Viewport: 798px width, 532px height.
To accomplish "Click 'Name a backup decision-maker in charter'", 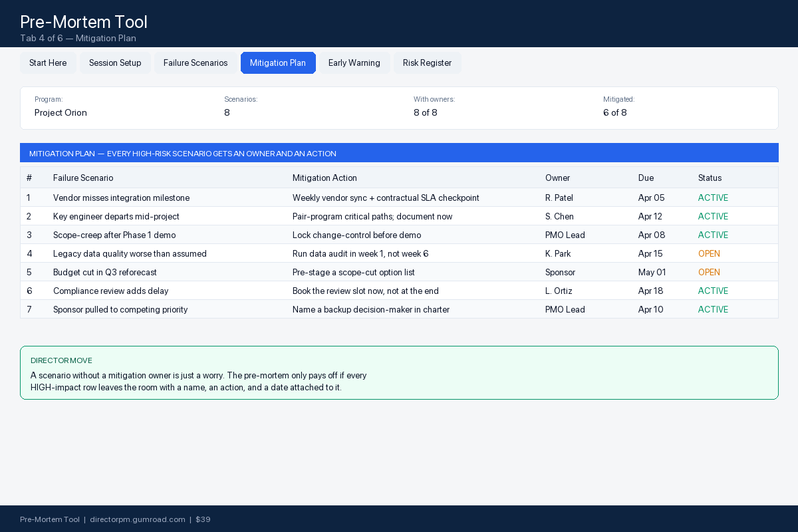I will [x=371, y=310].
